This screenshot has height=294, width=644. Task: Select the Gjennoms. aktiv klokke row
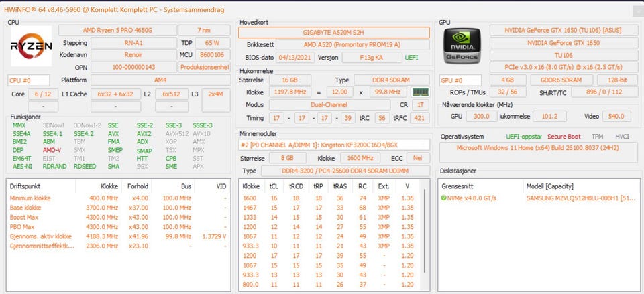(x=118, y=236)
